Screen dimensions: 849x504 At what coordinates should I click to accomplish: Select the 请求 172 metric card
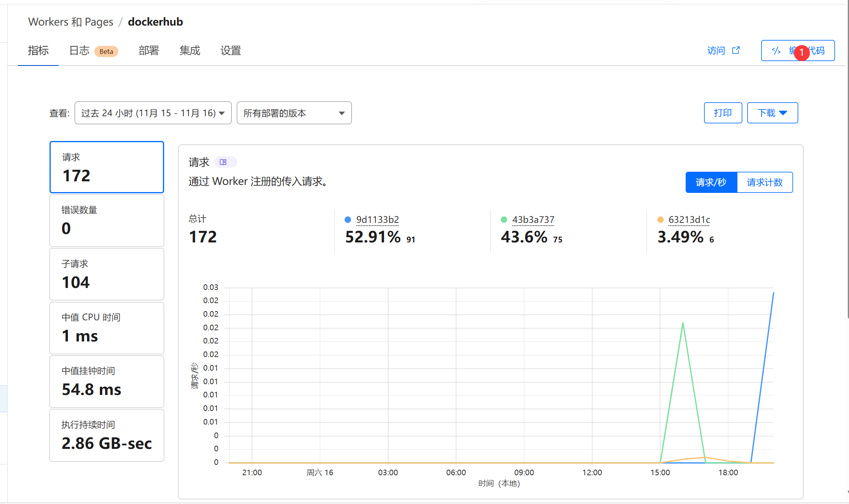(107, 167)
